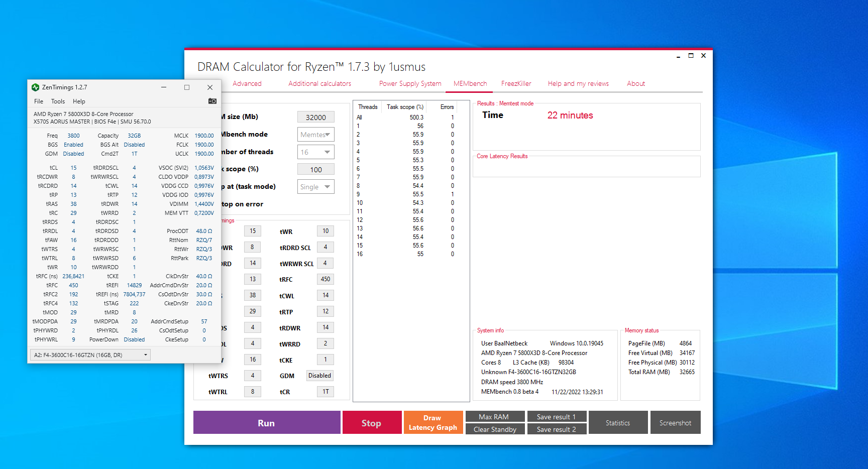Click the tWRRD field showing 2
This screenshot has width=868, height=469.
coord(325,343)
